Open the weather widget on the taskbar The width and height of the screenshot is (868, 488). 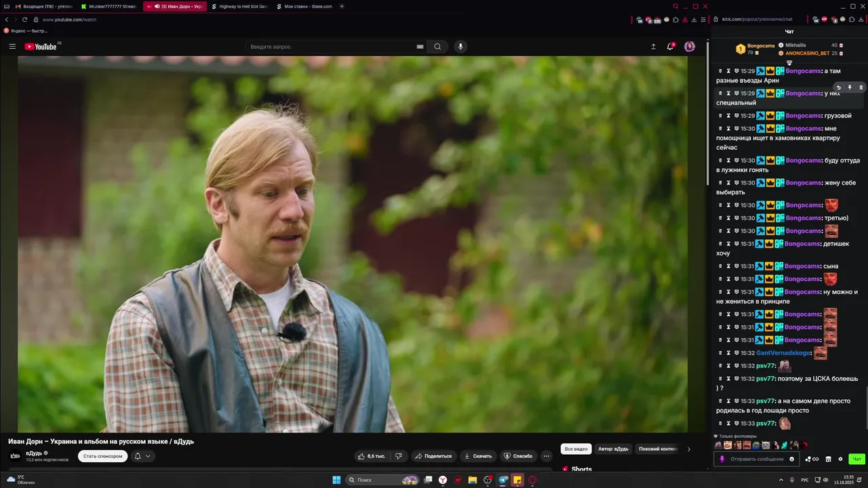coord(20,480)
